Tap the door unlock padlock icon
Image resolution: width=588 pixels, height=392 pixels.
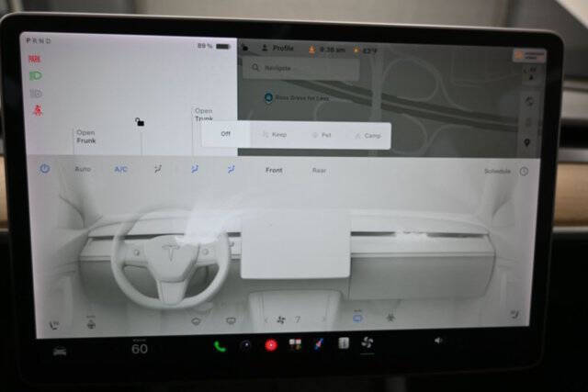click(140, 122)
